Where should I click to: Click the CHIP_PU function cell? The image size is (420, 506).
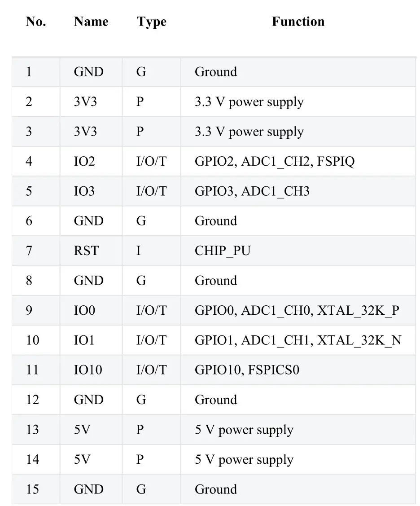[x=223, y=251]
